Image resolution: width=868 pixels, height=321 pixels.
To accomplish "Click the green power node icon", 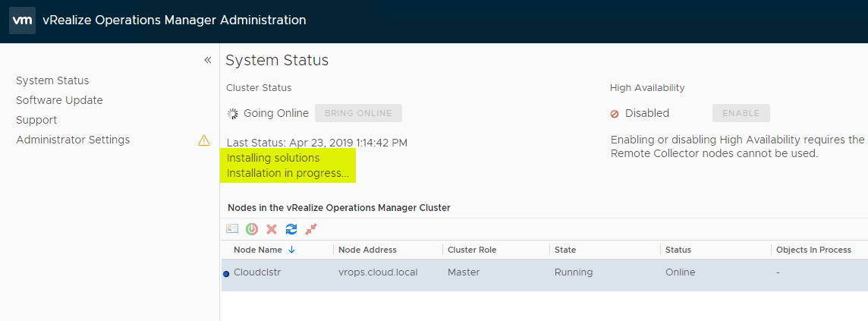I will 252,228.
